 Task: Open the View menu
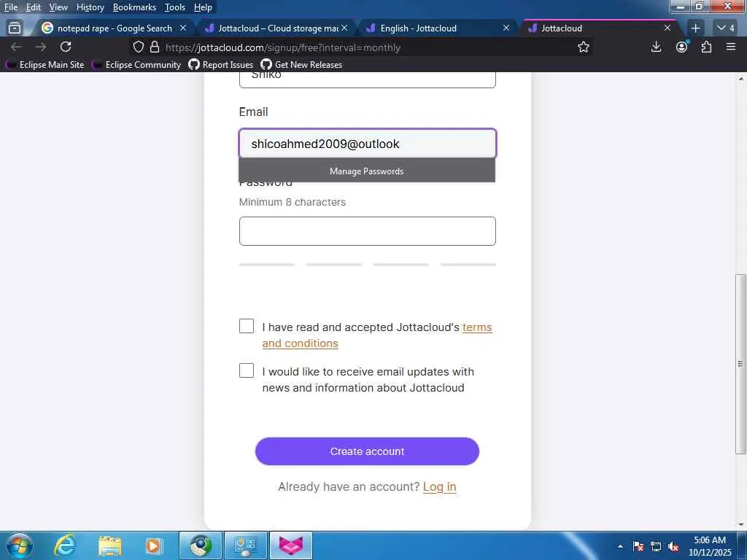(x=58, y=7)
